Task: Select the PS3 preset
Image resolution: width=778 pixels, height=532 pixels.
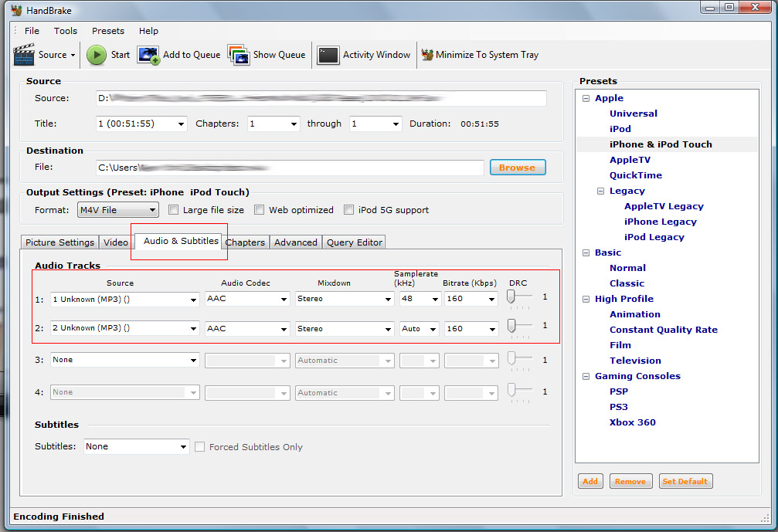Action: pos(619,407)
